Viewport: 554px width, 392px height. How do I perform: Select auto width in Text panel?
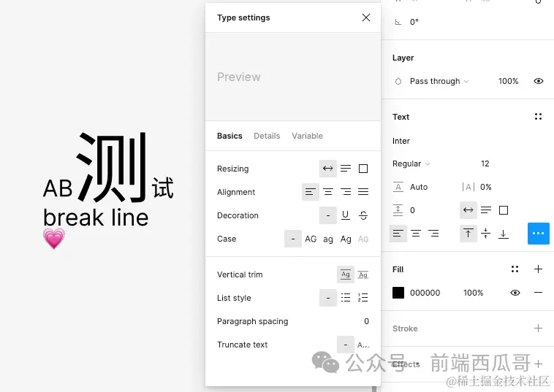(x=468, y=210)
